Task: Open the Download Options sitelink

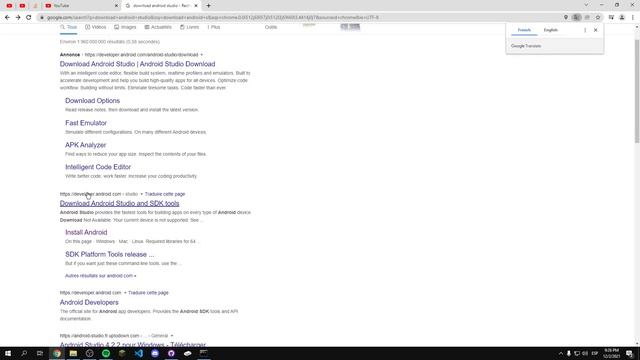Action: (x=93, y=101)
